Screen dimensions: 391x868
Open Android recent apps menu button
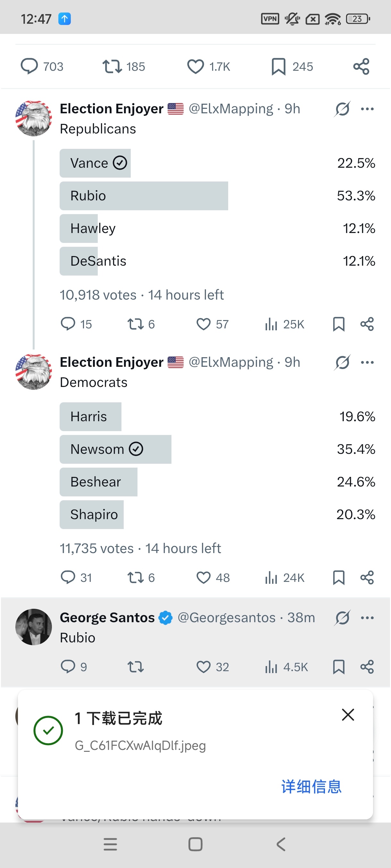[110, 844]
